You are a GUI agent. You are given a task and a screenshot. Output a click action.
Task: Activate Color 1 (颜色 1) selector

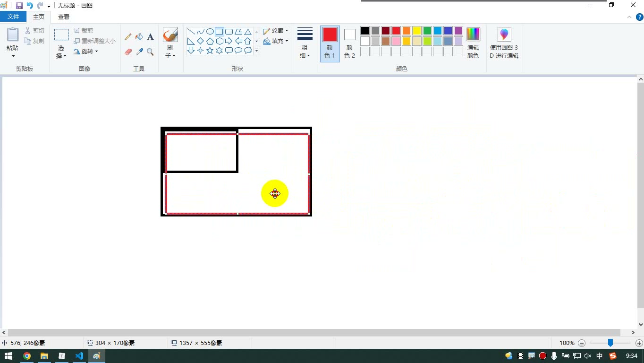330,43
